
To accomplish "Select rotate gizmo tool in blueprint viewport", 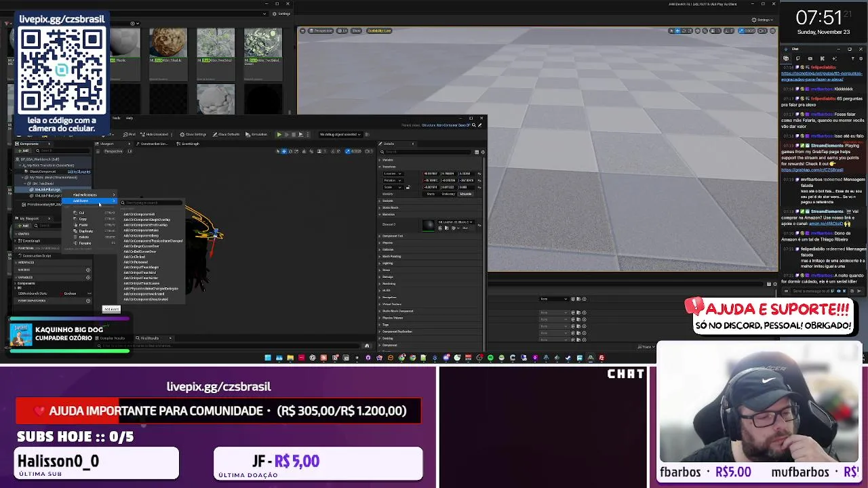I will coord(290,151).
